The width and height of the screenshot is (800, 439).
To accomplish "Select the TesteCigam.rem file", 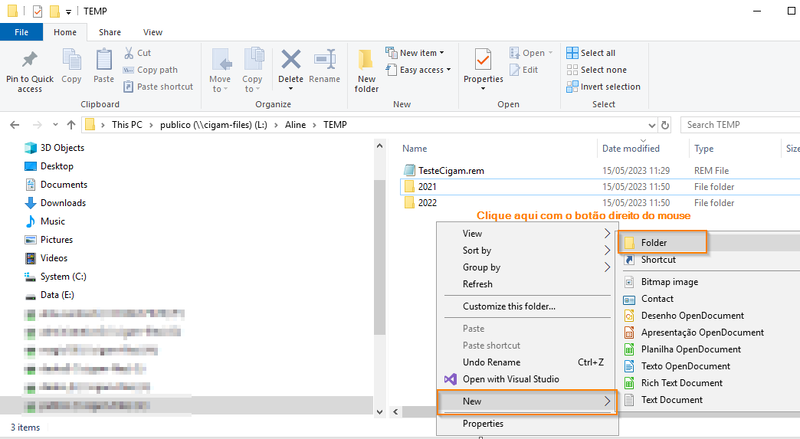I will pyautogui.click(x=444, y=170).
